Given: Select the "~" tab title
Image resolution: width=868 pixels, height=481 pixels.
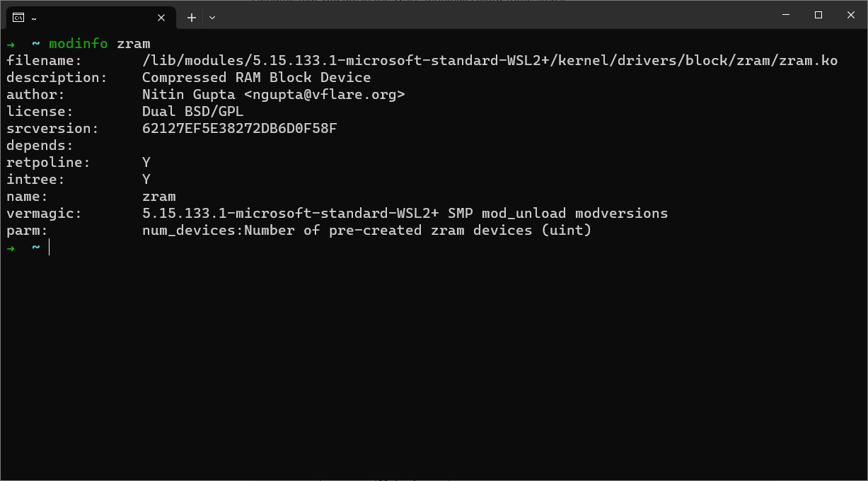Looking at the screenshot, I should [x=34, y=18].
